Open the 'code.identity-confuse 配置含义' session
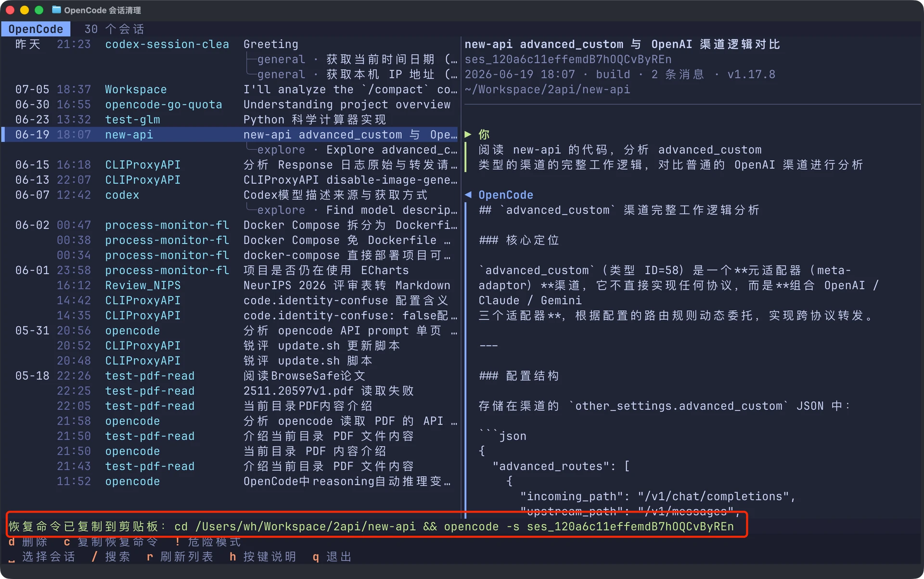Screen dimensions: 924x579 point(230,301)
